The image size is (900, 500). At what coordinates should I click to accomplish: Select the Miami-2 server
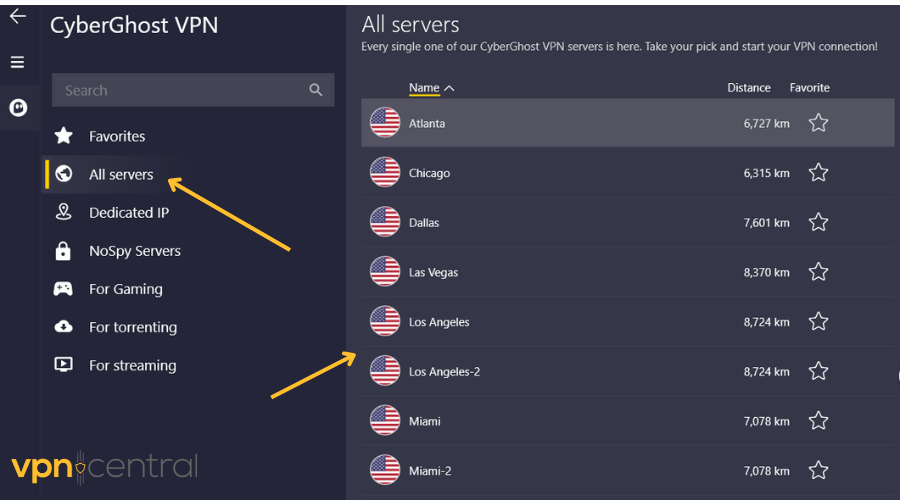point(627,471)
